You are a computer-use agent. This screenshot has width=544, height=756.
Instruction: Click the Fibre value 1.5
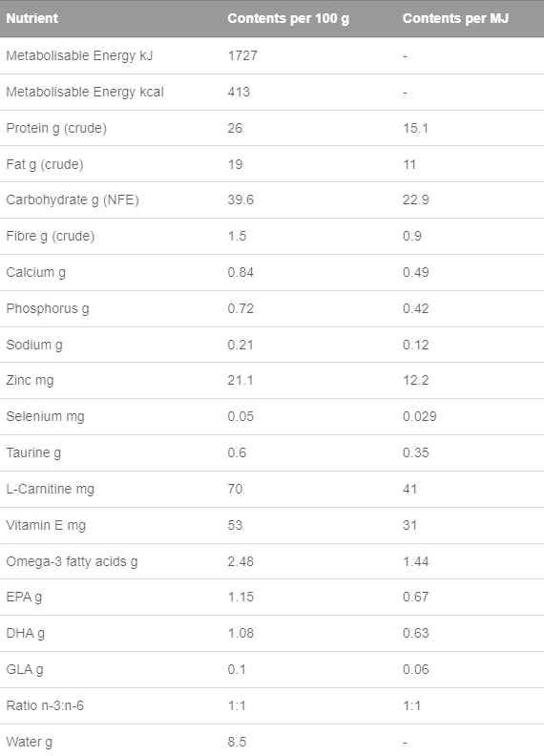coord(237,236)
